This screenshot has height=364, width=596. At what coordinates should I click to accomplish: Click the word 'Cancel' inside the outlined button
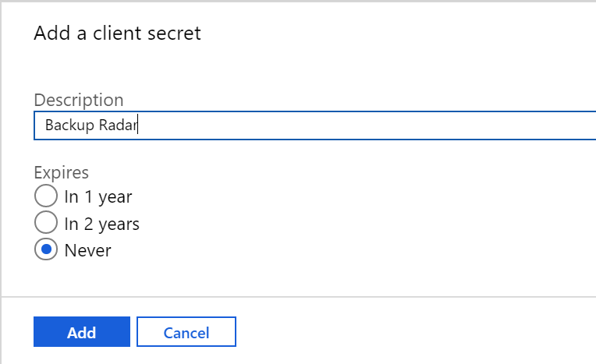(186, 333)
